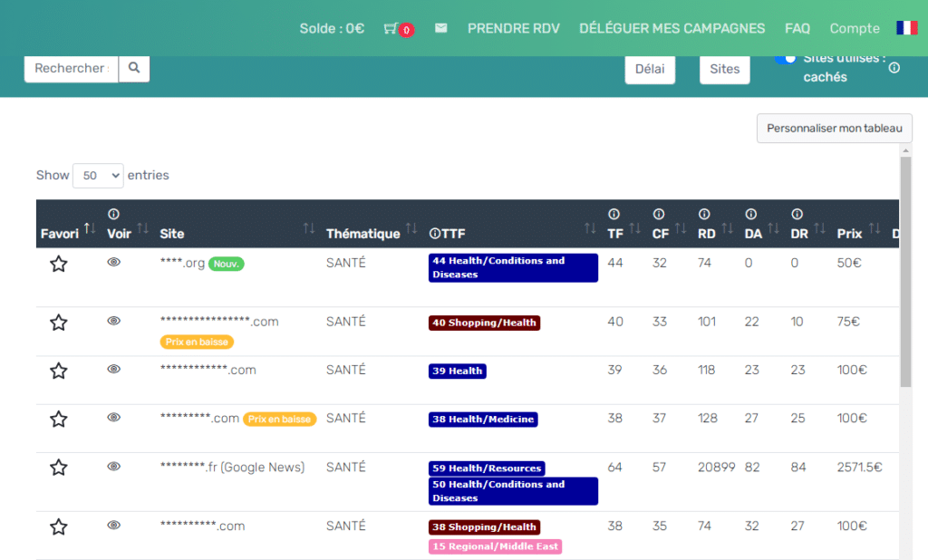Click info icon above DA column
This screenshot has height=560, width=928.
[750, 215]
